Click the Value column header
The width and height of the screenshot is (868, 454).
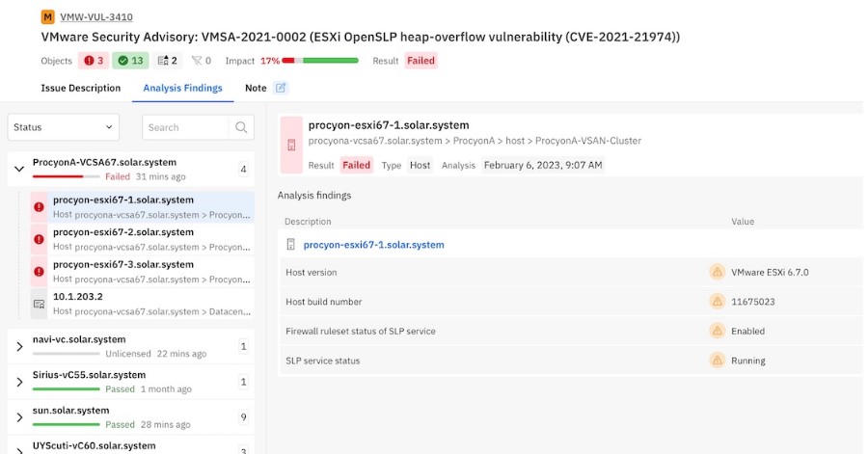(x=743, y=221)
